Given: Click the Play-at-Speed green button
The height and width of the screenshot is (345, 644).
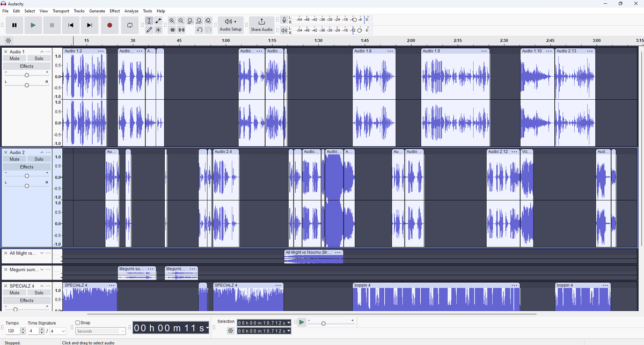Looking at the screenshot, I should pyautogui.click(x=302, y=323).
